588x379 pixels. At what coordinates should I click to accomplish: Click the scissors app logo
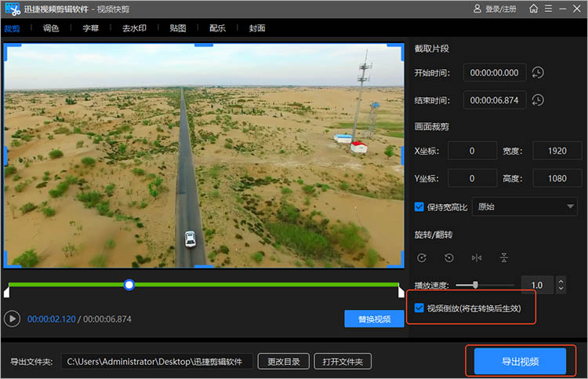(x=13, y=9)
